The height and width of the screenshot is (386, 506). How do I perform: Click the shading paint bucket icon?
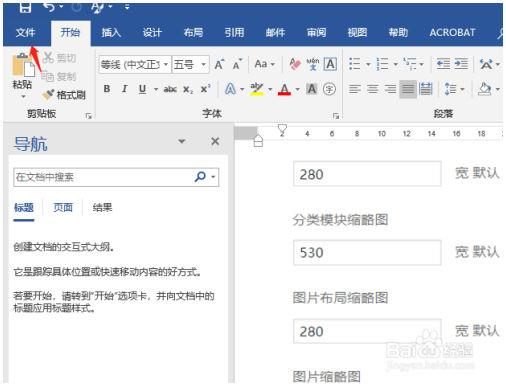click(485, 89)
